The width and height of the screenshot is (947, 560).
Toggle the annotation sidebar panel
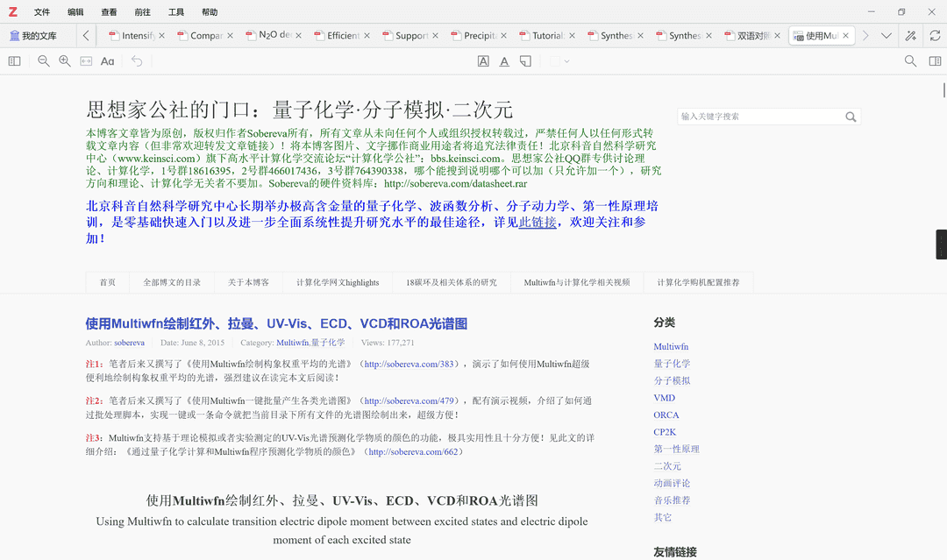[x=14, y=60]
